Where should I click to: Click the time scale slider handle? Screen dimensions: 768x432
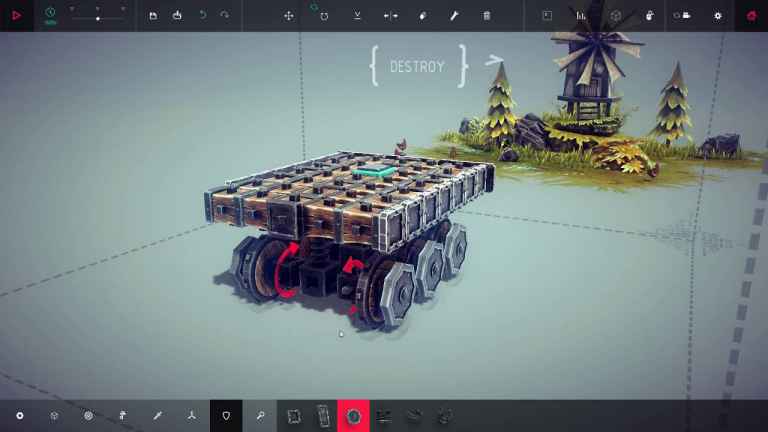pyautogui.click(x=97, y=18)
